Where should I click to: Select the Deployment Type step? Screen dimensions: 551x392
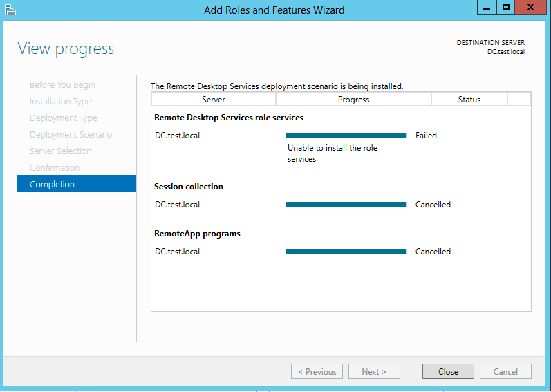click(63, 118)
